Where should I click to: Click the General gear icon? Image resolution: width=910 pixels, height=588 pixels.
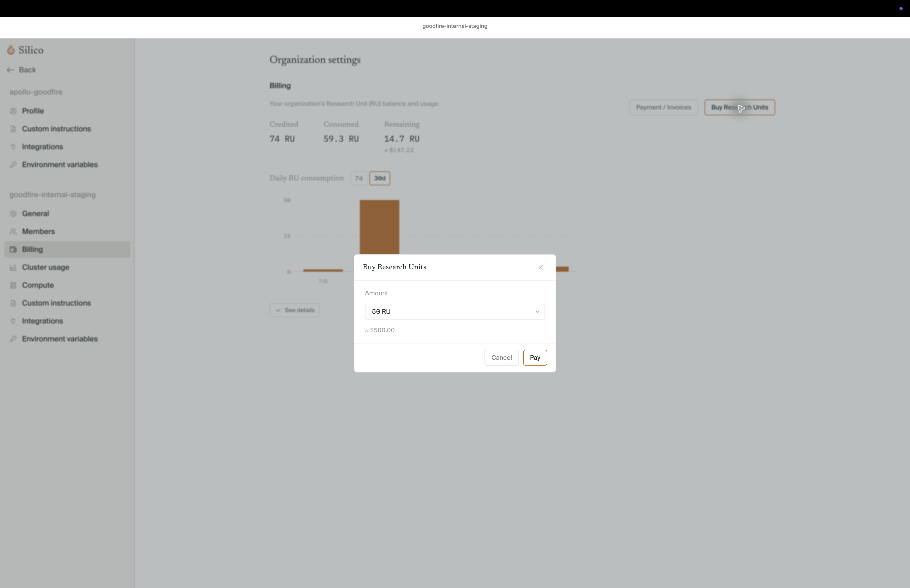[x=13, y=214]
